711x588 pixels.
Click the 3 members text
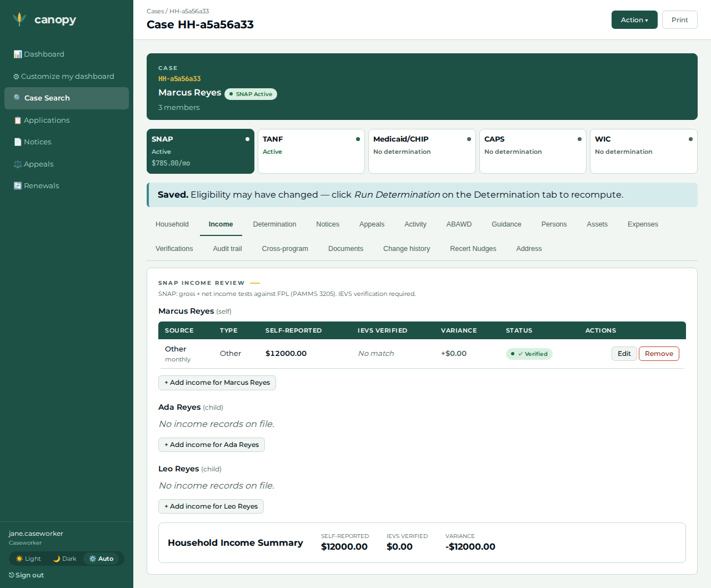(x=179, y=108)
